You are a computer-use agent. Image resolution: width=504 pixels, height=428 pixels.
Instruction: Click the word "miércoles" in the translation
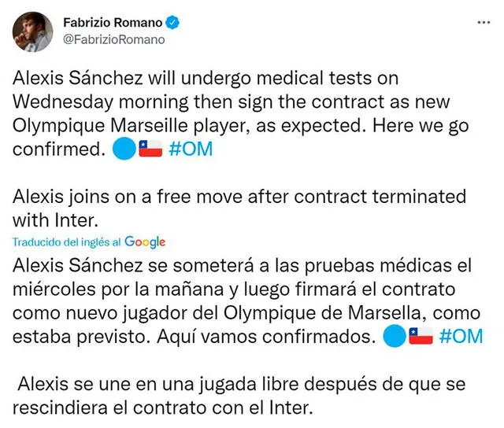(54, 290)
